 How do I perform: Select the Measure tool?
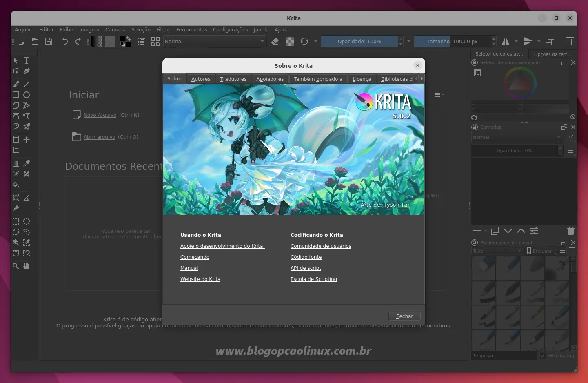pos(27,198)
